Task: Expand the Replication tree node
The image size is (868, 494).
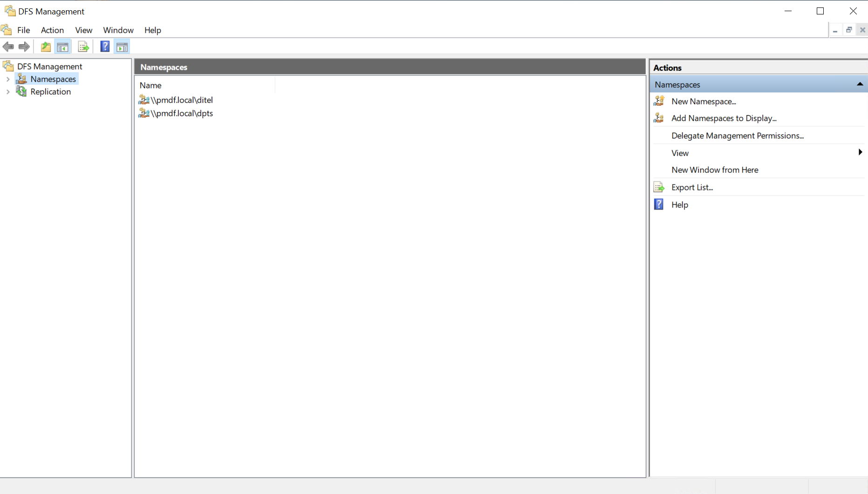Action: click(7, 92)
